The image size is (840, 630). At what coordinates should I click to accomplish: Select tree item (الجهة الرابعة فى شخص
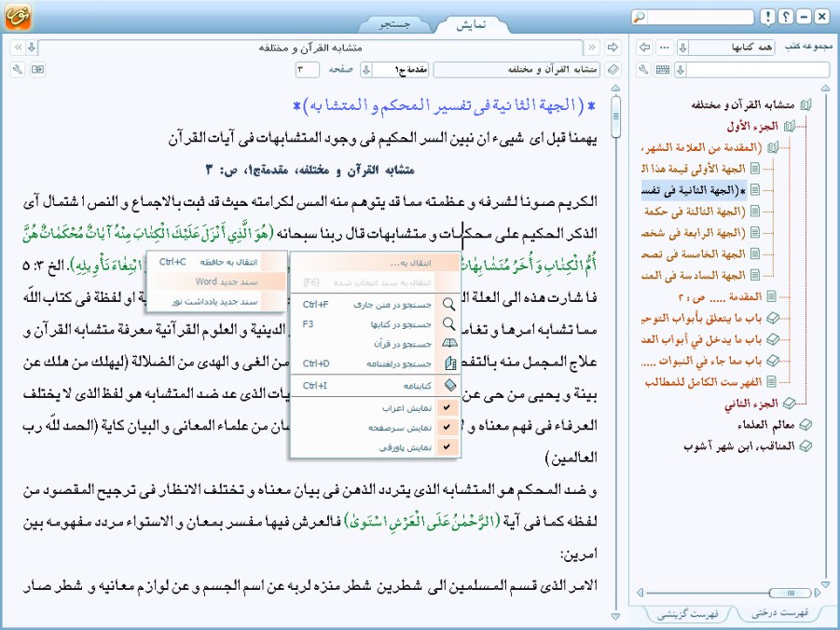(694, 232)
